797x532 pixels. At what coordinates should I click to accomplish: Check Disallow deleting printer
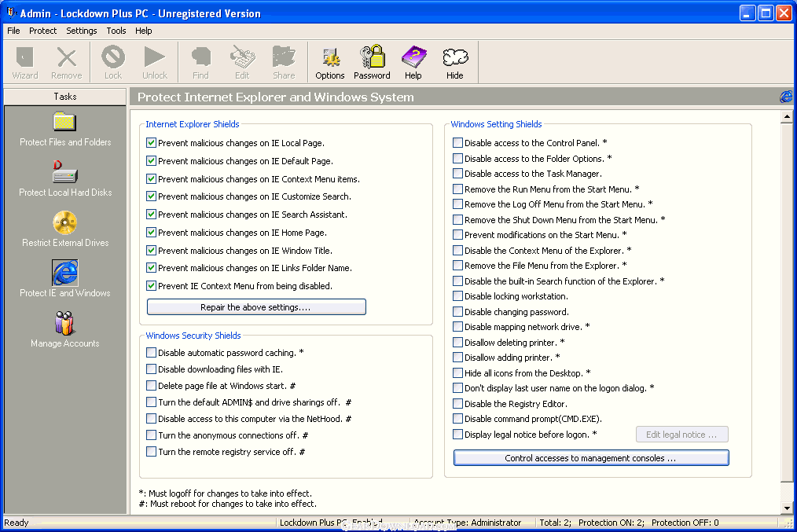tap(457, 342)
